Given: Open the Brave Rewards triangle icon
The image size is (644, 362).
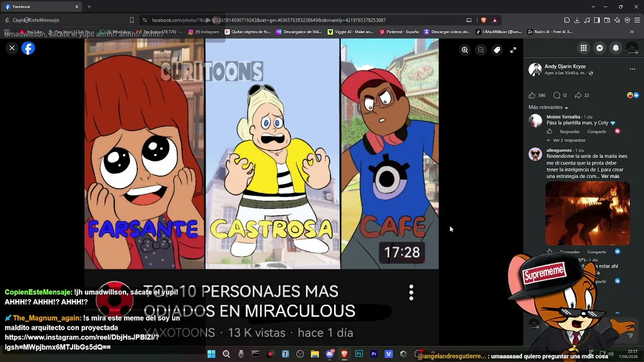Looking at the screenshot, I should click(x=495, y=20).
